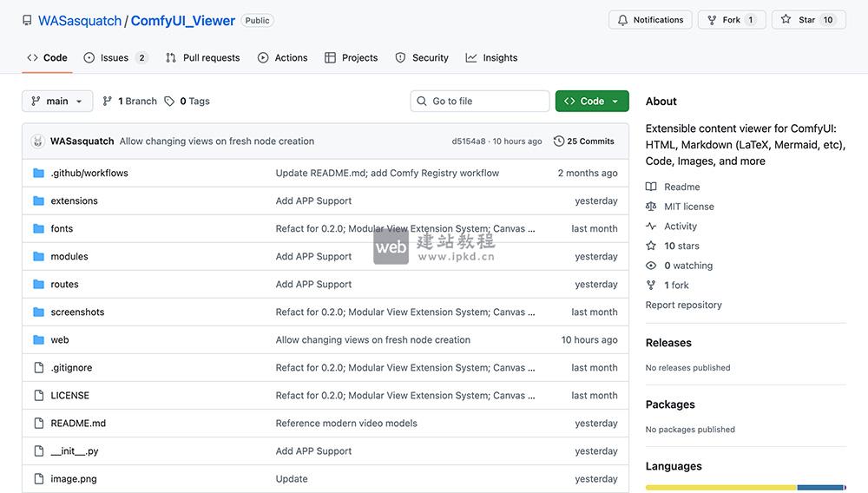868x493 pixels.
Task: Click the README.md file icon
Action: tap(38, 424)
